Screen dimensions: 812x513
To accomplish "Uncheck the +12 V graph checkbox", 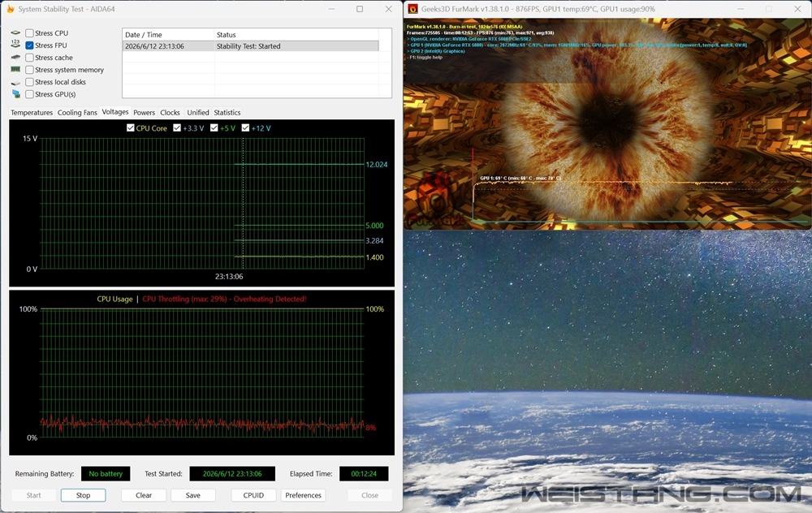I will pos(245,128).
